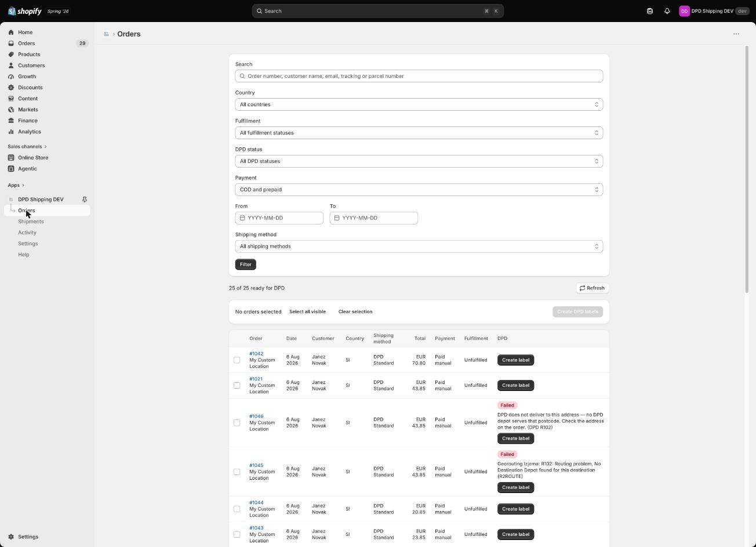Click the Shopify logo
Image resolution: width=756 pixels, height=547 pixels.
pyautogui.click(x=24, y=11)
